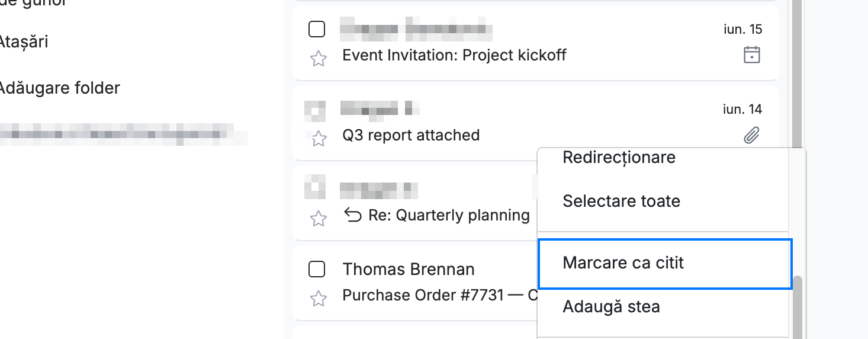Image resolution: width=868 pixels, height=339 pixels.
Task: Click the reply arrow icon beside Quarterly planning
Action: point(353,215)
